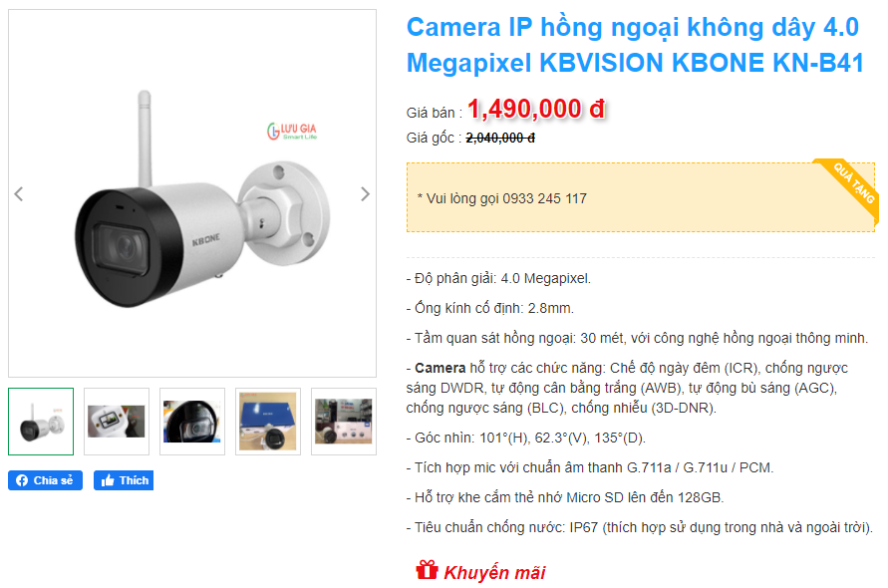Select the fourth thumbnail with blue box
Image resolution: width=888 pixels, height=588 pixels.
pyautogui.click(x=268, y=422)
